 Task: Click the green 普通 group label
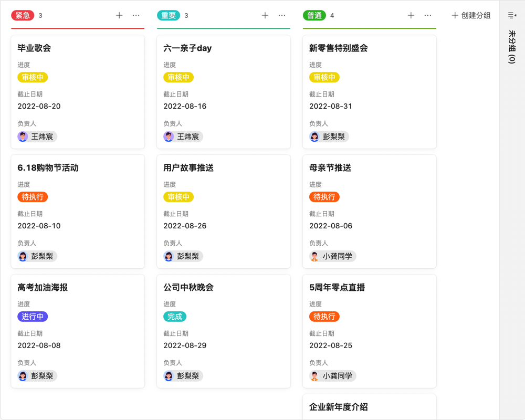[x=314, y=15]
